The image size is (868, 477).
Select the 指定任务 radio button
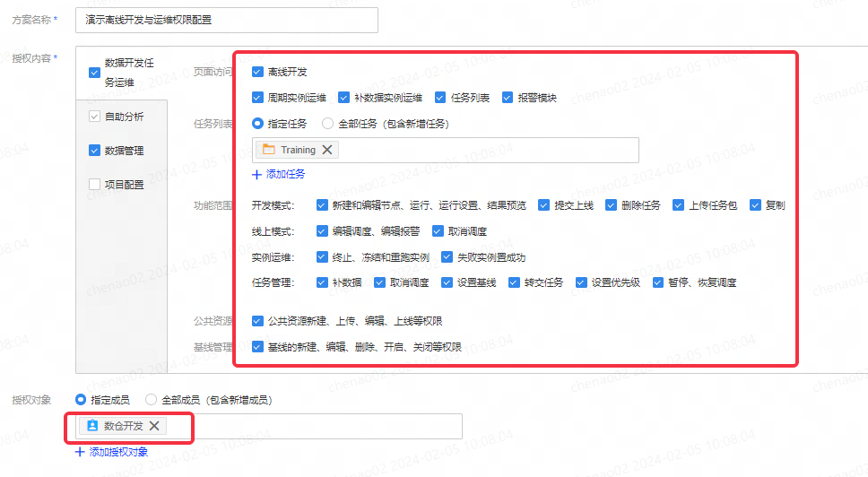pyautogui.click(x=257, y=124)
